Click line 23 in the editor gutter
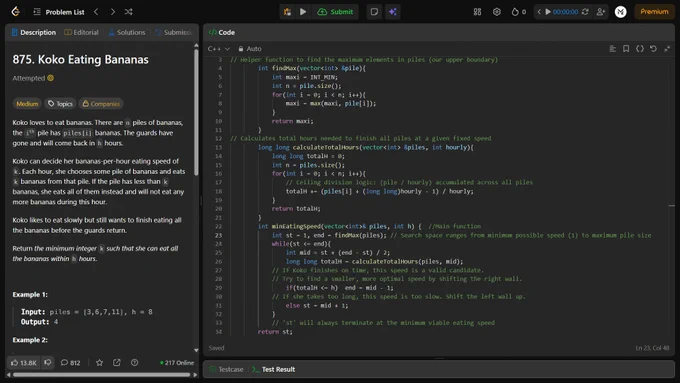Image resolution: width=680 pixels, height=383 pixels. pos(218,235)
